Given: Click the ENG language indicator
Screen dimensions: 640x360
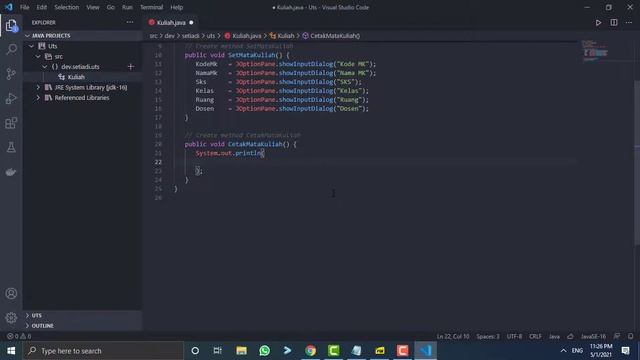Looking at the screenshot, I should 577,351.
